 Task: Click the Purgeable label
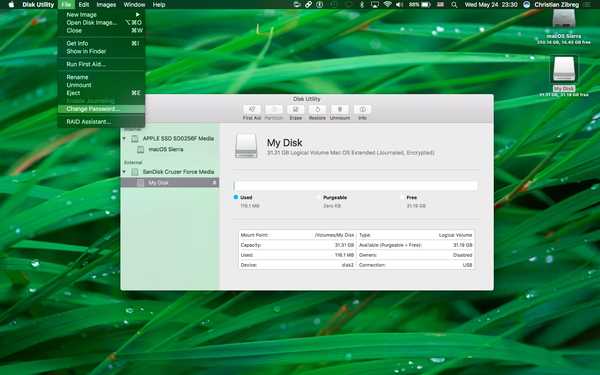click(x=335, y=197)
